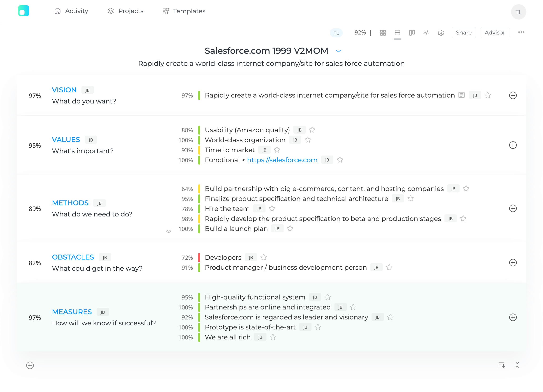Toggle star on We are all rich
Screen dimensions: 543x392
click(273, 337)
